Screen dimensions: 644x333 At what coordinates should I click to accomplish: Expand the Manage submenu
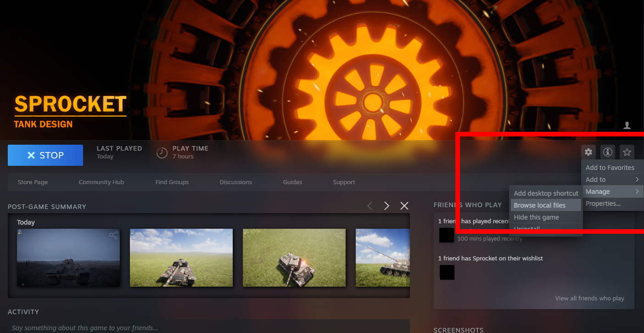click(x=613, y=192)
